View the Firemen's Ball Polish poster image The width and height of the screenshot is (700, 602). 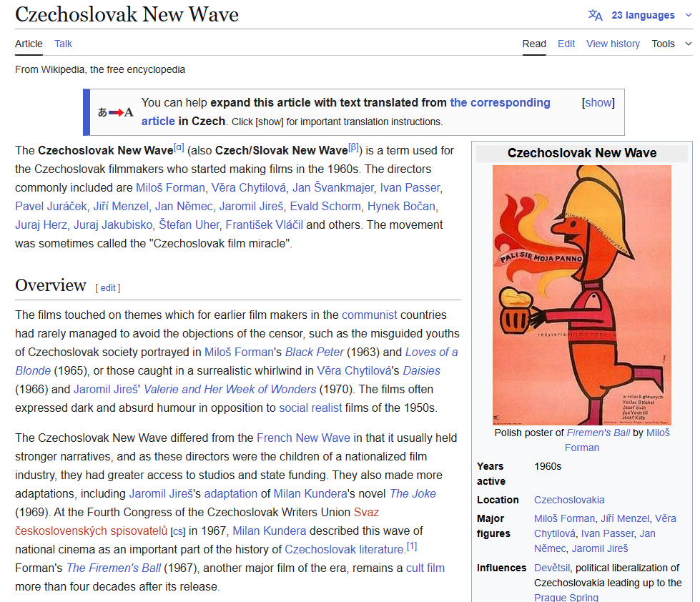pyautogui.click(x=582, y=295)
